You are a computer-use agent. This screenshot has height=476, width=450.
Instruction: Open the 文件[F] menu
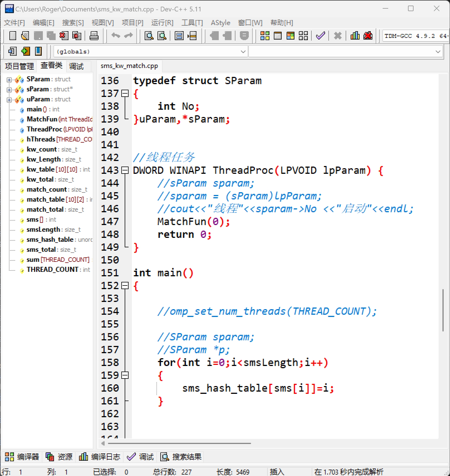click(14, 23)
